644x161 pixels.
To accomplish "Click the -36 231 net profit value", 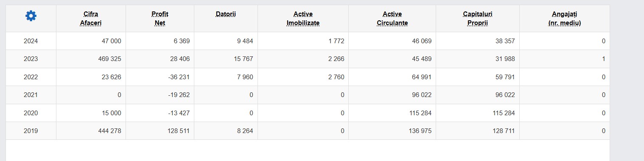I will pyautogui.click(x=179, y=77).
